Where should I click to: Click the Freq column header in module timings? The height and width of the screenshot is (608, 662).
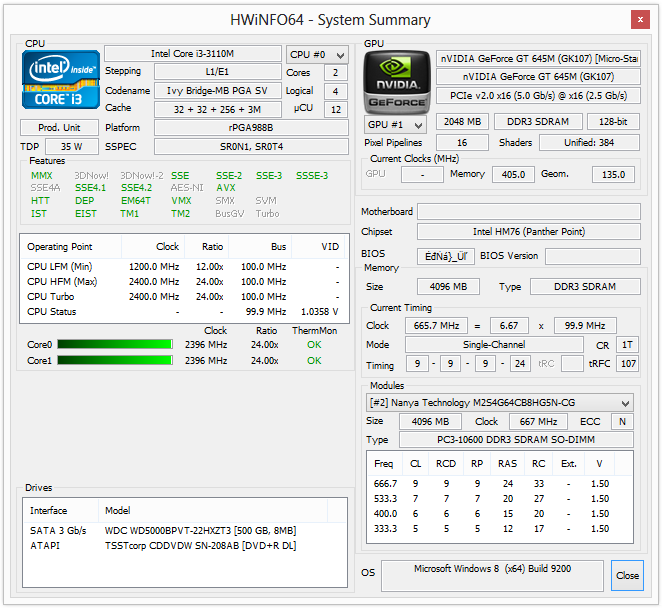[385, 464]
